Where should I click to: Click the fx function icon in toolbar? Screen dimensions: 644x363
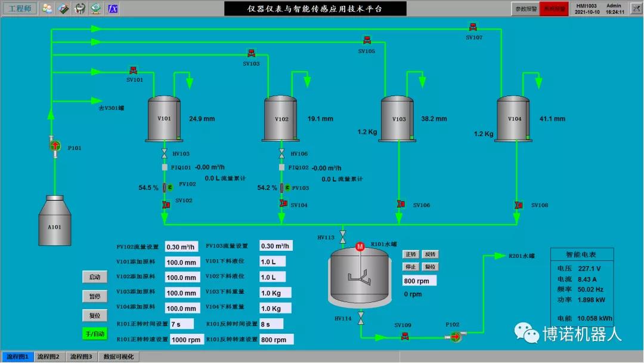coord(112,8)
